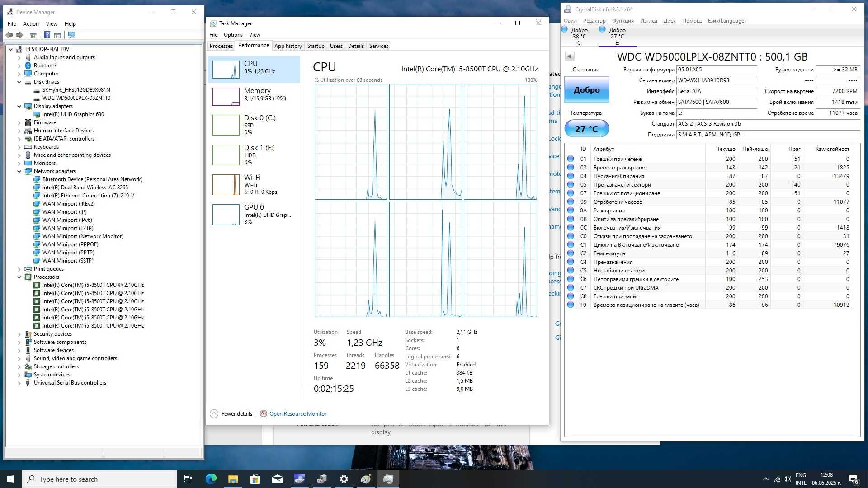Screen dimensions: 868x488
Task: Open the Options menu in Task Manager
Action: (233, 35)
